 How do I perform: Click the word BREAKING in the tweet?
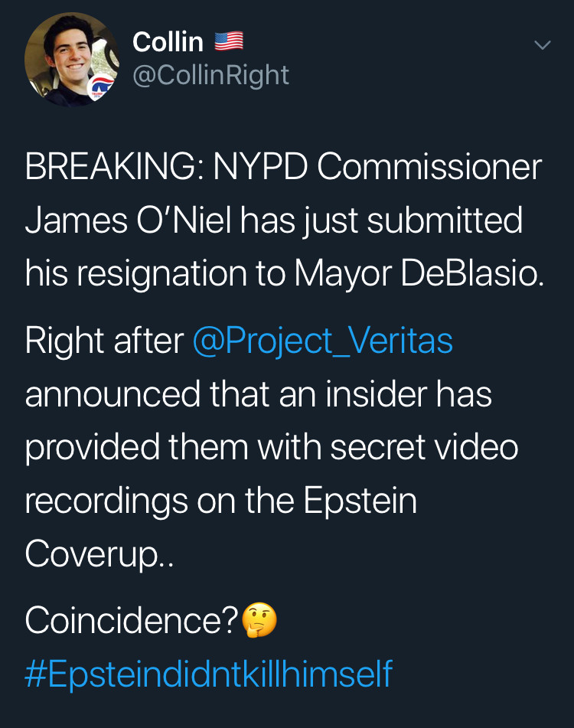coord(109,168)
